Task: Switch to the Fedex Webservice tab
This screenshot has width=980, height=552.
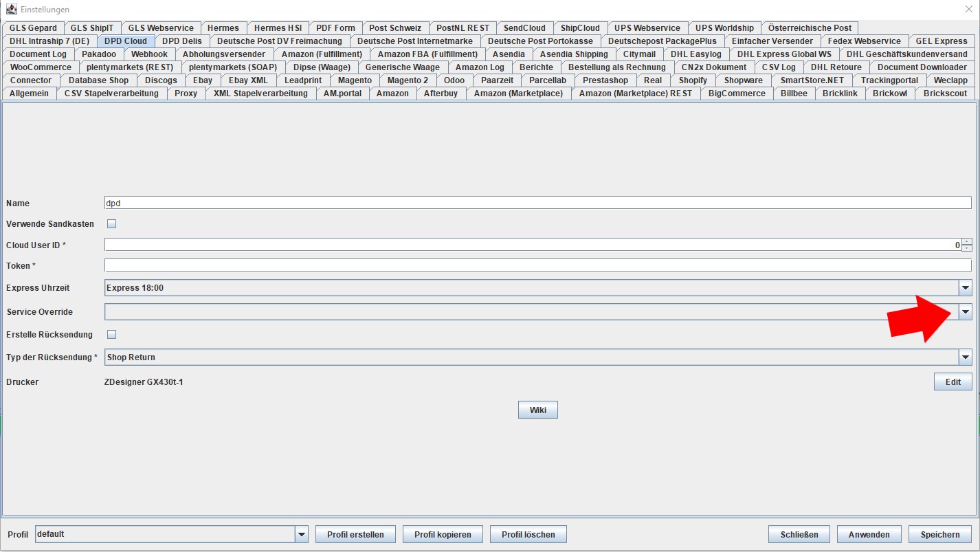Action: click(864, 41)
